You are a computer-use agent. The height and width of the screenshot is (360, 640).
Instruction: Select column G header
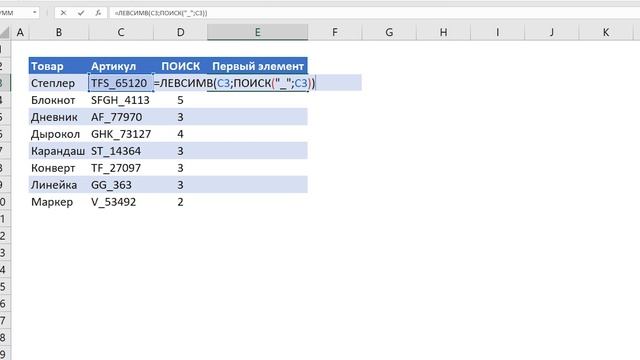pos(389,32)
